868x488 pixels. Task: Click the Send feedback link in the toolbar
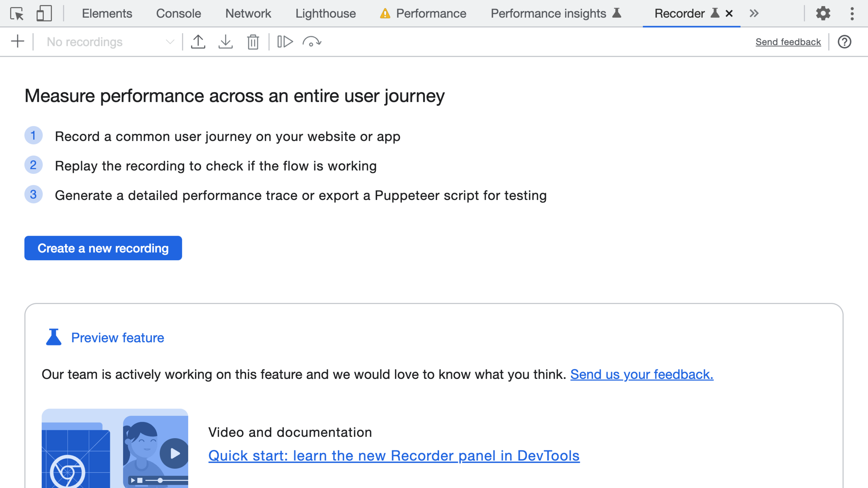[x=788, y=42]
